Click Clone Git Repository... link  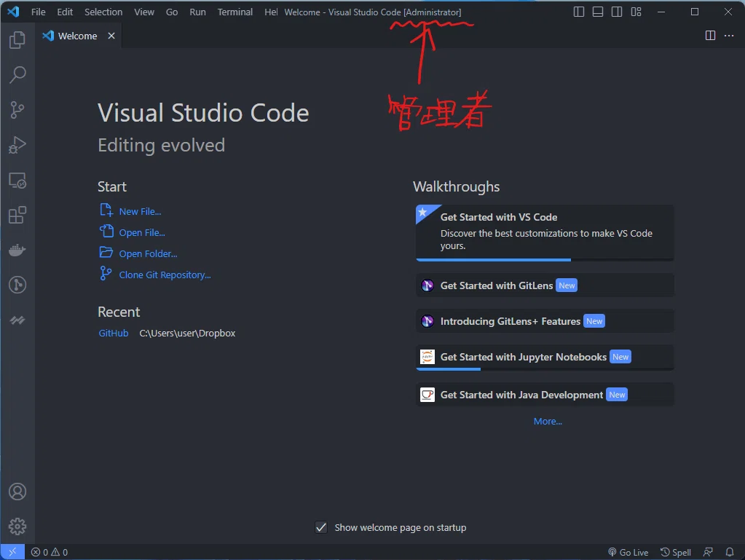pos(165,275)
